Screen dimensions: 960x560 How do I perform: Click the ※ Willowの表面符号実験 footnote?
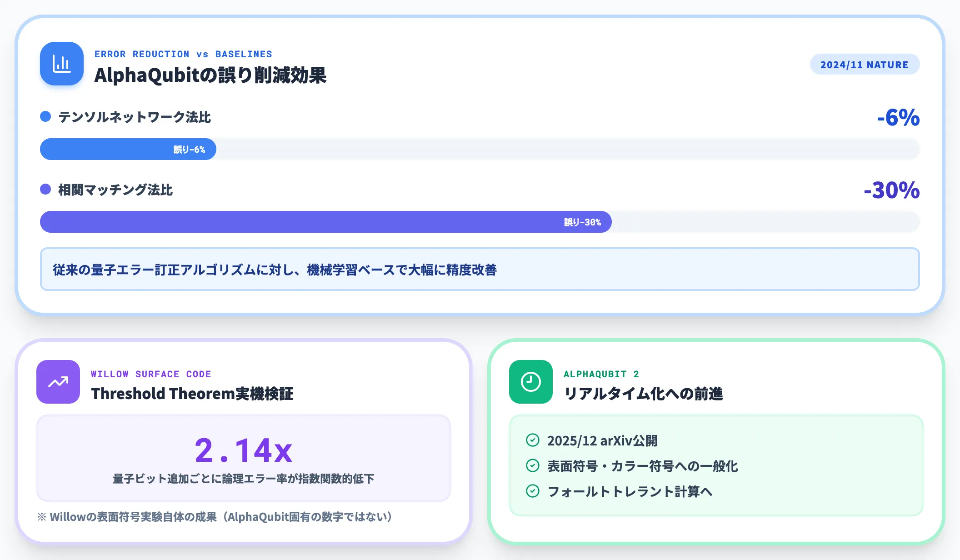coord(215,517)
